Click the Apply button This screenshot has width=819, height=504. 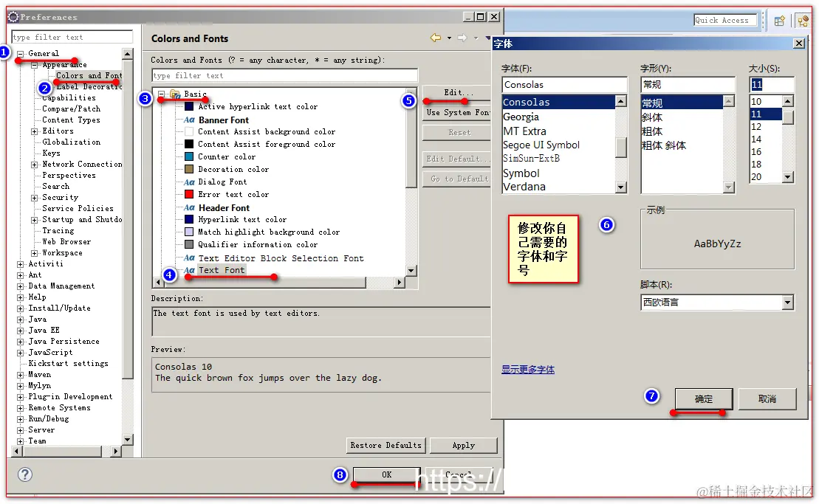(464, 445)
